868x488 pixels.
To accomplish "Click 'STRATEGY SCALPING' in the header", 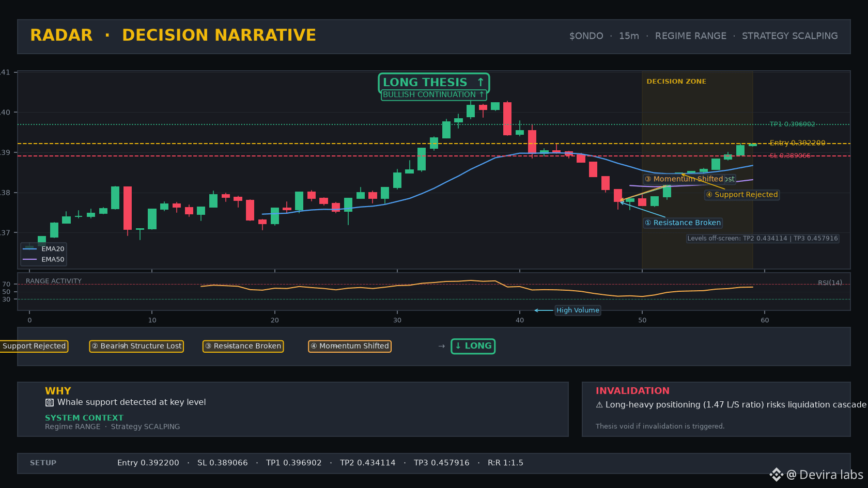I will (790, 36).
